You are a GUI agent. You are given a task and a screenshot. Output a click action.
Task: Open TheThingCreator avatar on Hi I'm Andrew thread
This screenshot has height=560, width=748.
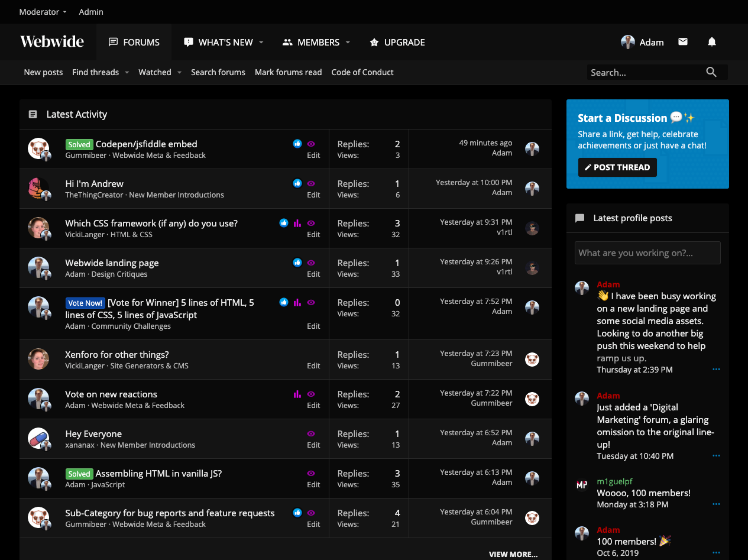[38, 188]
